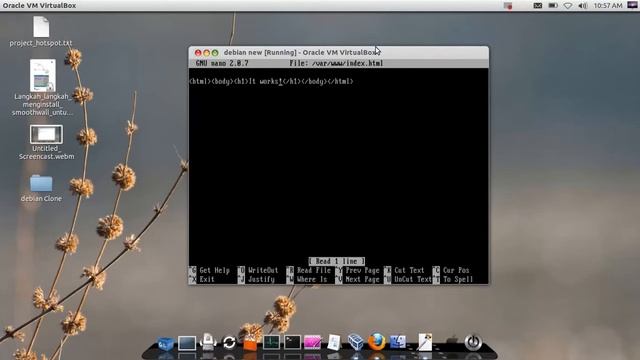Open the debian Clone folder
Image resolution: width=640 pixels, height=360 pixels.
tap(41, 183)
